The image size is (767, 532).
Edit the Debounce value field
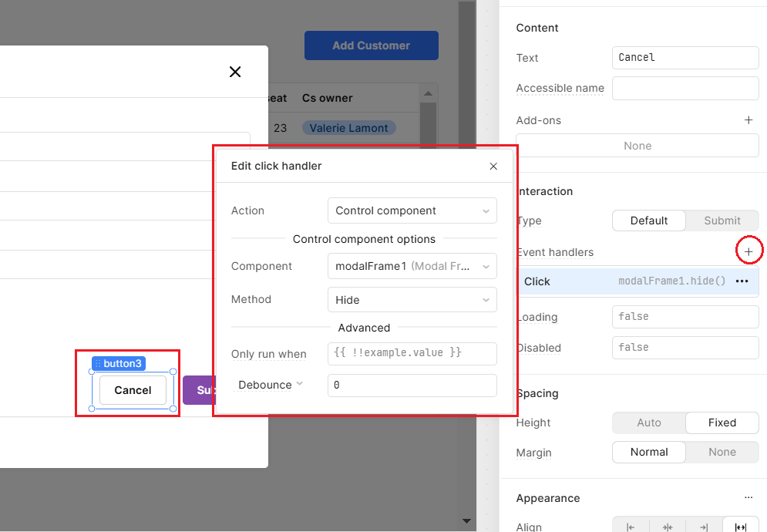click(x=412, y=386)
